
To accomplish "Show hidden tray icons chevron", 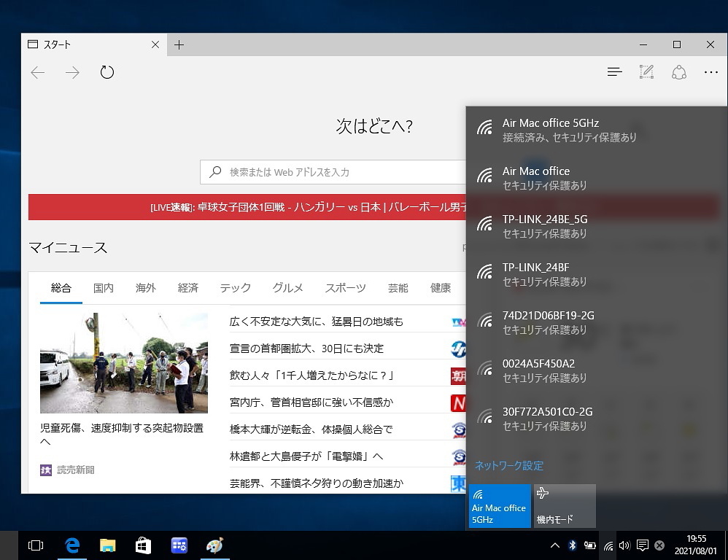I will (555, 545).
